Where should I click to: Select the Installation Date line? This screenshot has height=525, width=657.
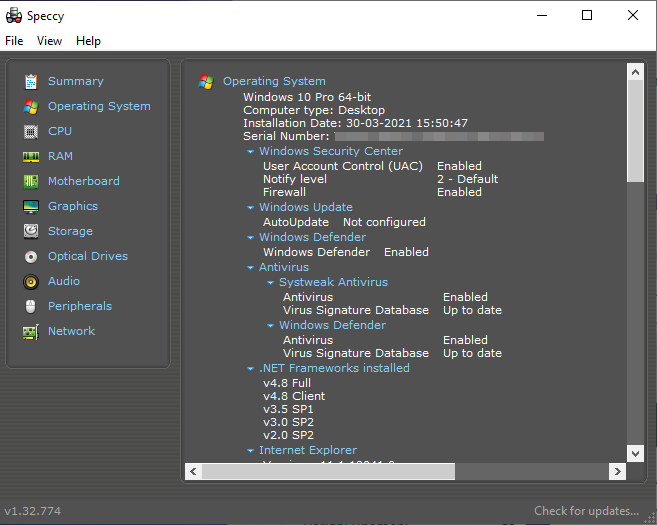click(355, 123)
